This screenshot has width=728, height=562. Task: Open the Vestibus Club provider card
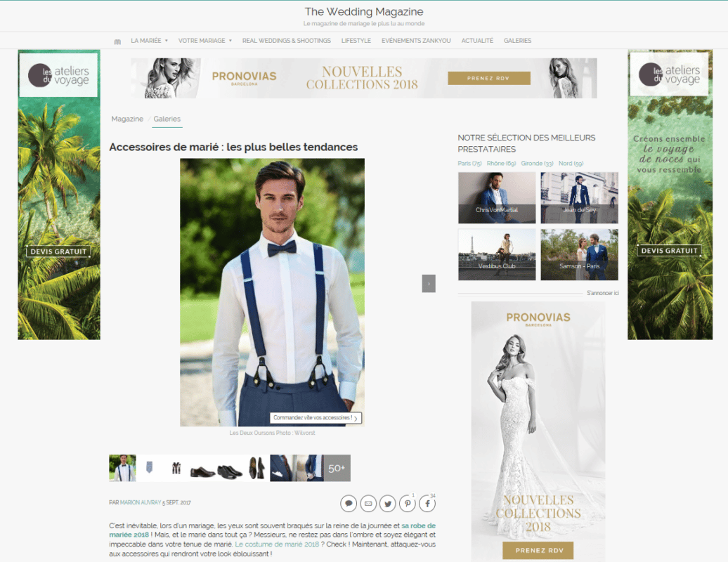click(x=497, y=254)
